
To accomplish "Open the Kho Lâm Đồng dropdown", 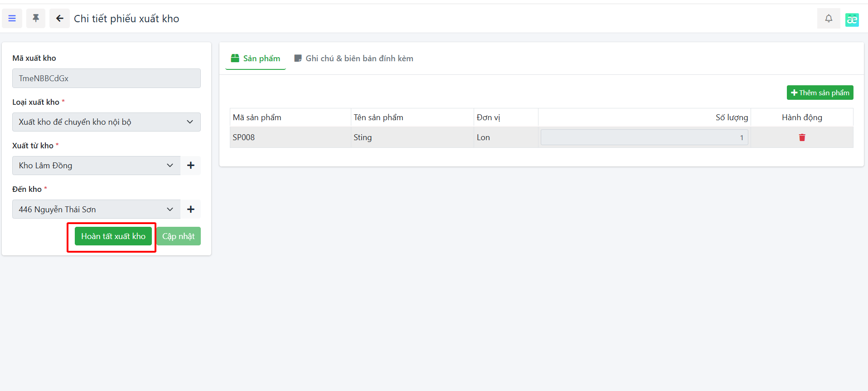I will coord(96,166).
